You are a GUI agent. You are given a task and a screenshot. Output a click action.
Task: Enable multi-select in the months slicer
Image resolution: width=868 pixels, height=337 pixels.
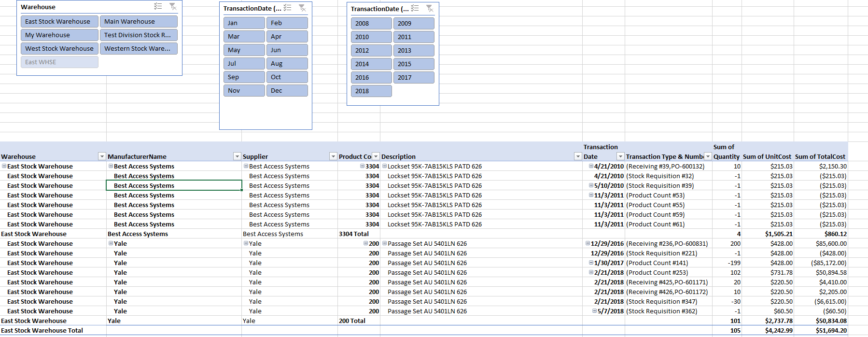[x=287, y=8]
